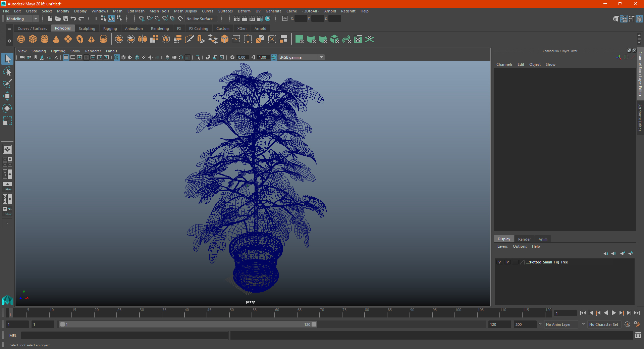Click the gamma value field showing 1.00

(x=263, y=57)
